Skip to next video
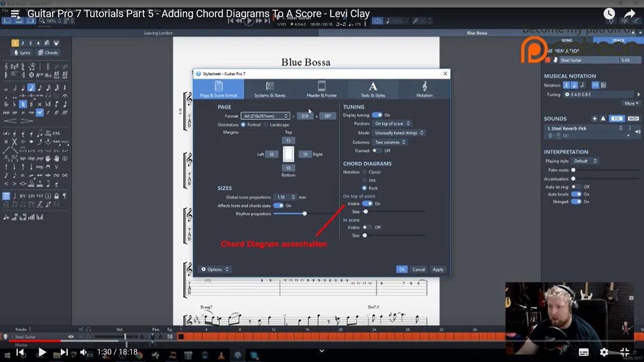The width and height of the screenshot is (644, 362). (64, 352)
